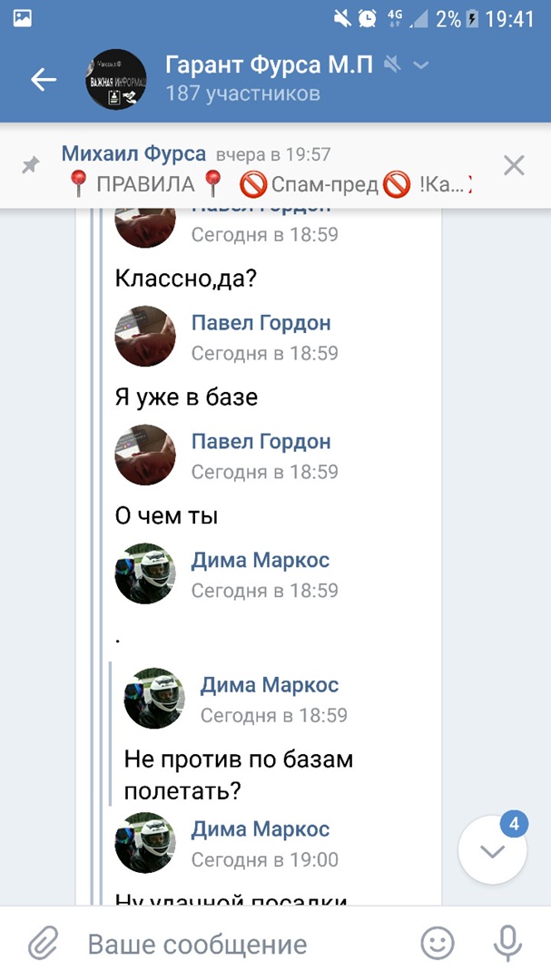Viewport: 551px width, 980px height.
Task: Open the emoji smiley picker
Action: click(438, 943)
